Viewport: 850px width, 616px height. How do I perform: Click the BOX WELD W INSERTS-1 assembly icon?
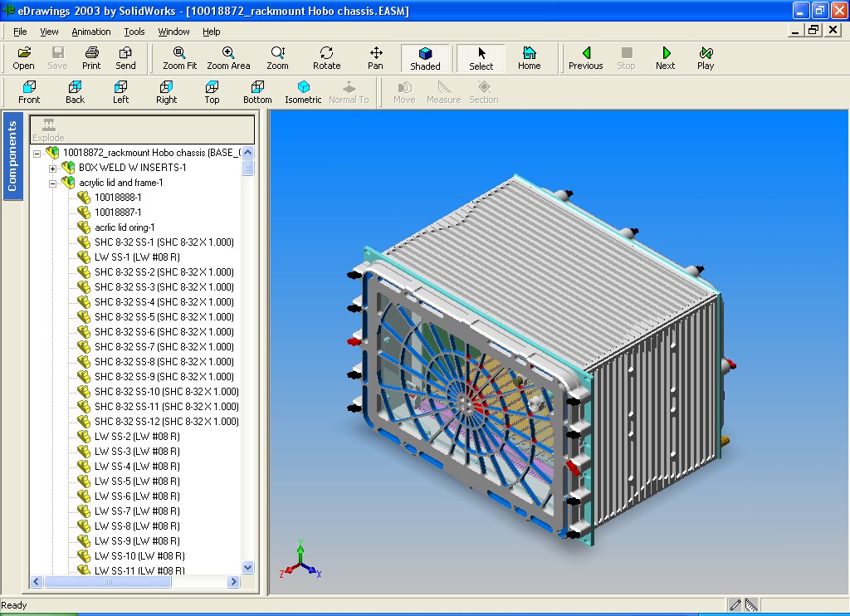(x=68, y=168)
